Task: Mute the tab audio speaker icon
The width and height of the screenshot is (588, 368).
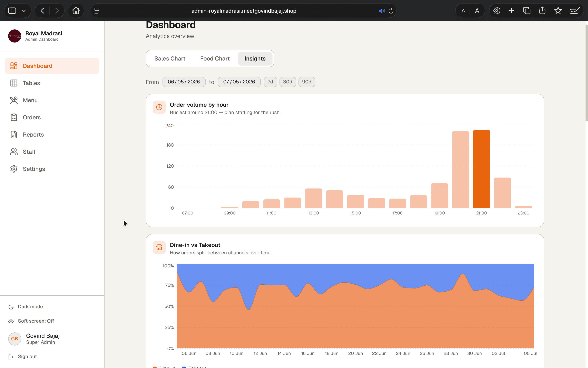Action: tap(382, 11)
